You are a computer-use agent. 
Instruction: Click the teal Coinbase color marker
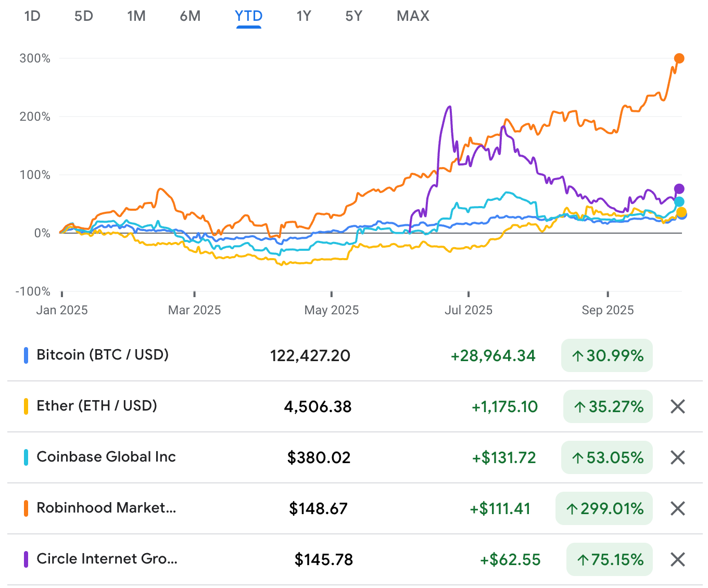[x=26, y=457]
